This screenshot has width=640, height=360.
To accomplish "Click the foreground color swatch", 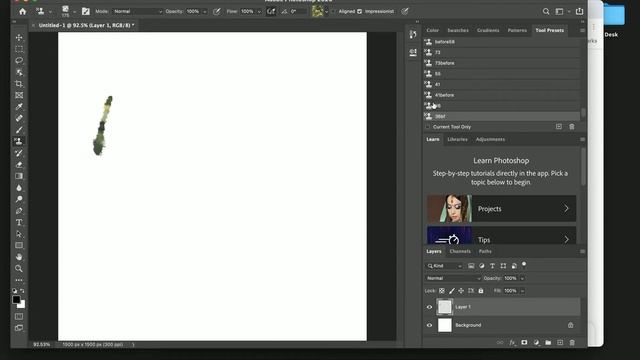I will coord(16,300).
